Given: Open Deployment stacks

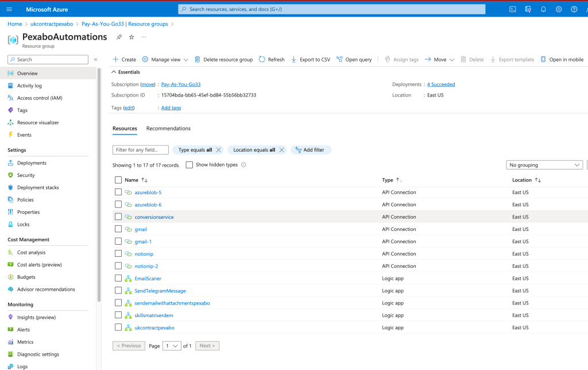Looking at the screenshot, I should coord(38,188).
